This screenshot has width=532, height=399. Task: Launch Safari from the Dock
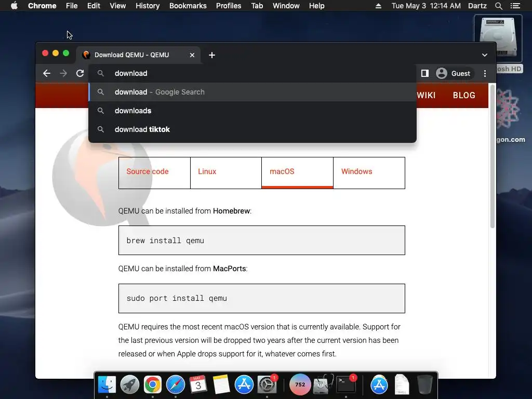coord(176,384)
